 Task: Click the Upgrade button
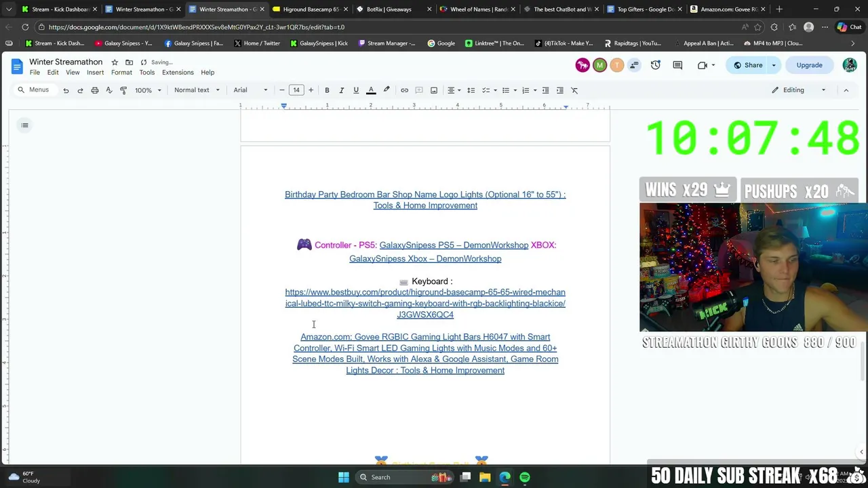pyautogui.click(x=809, y=65)
